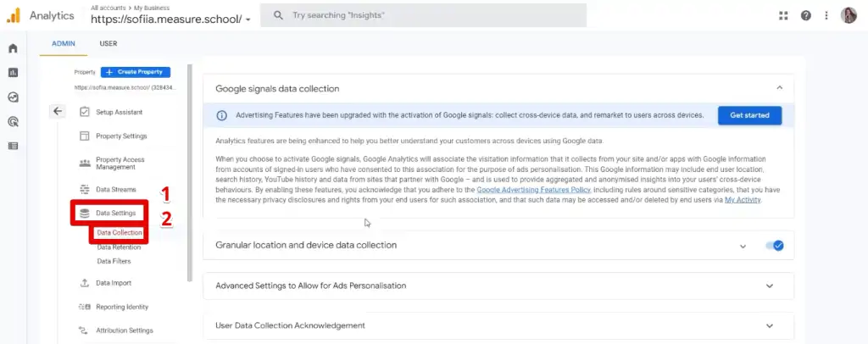Click the Setup Assistant checkbox icon
This screenshot has height=344, width=868.
click(85, 112)
